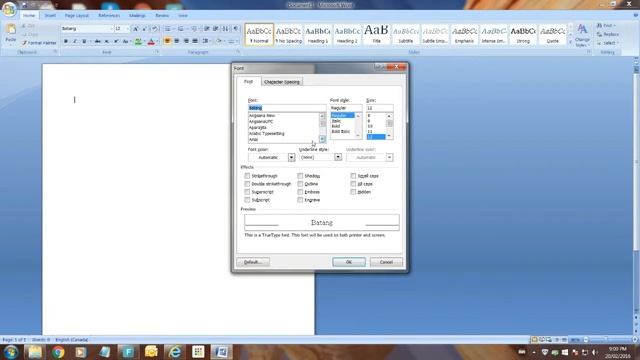Screen dimensions: 640x360
Task: Check the Shadow checkbox
Action: click(x=300, y=176)
